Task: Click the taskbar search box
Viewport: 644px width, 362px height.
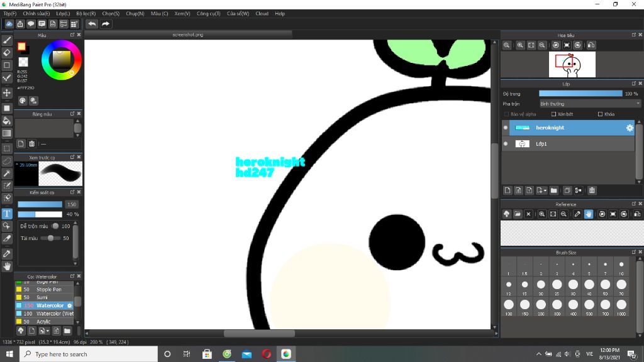Action: click(89, 354)
